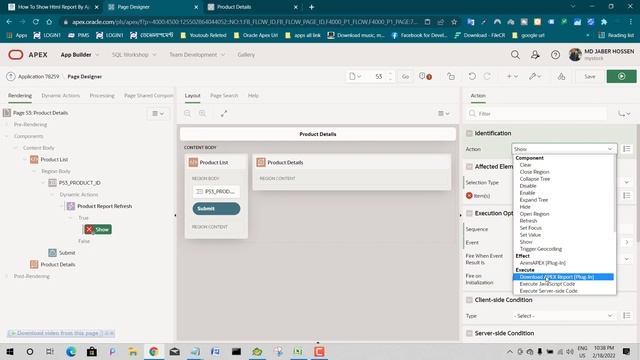Image resolution: width=640 pixels, height=360 pixels.
Task: Click the Windows Start button
Action: click(10, 351)
